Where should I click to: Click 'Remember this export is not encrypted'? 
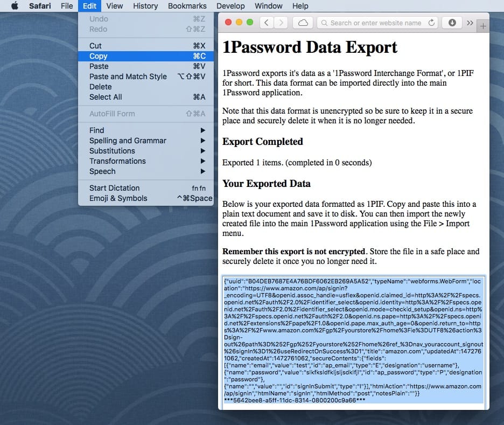tap(293, 252)
